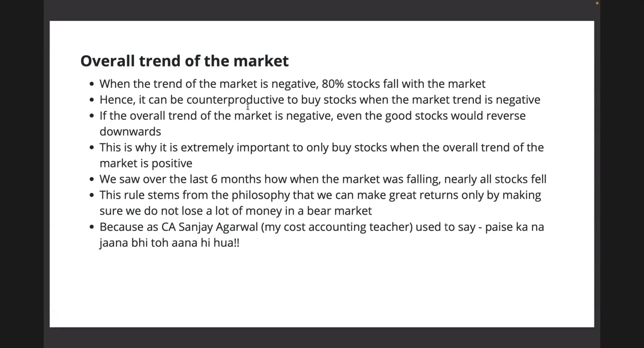The width and height of the screenshot is (644, 348).
Task: Click the '80%' figure in the first bullet
Action: point(333,84)
